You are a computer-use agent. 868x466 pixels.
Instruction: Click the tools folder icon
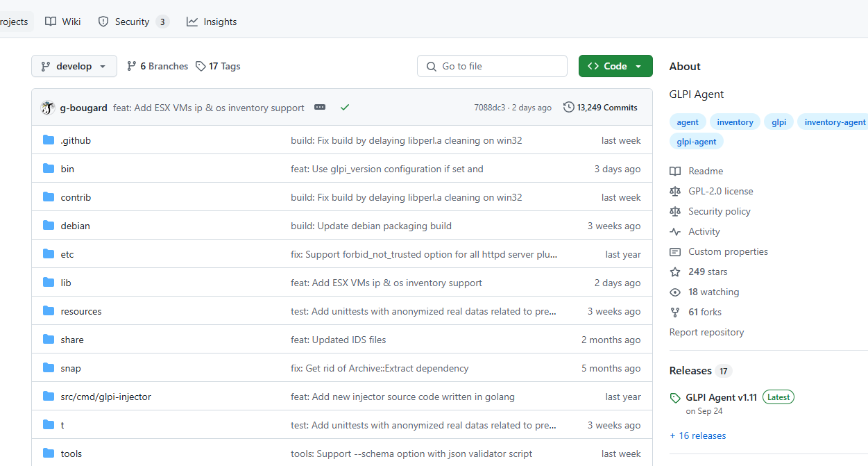(49, 453)
